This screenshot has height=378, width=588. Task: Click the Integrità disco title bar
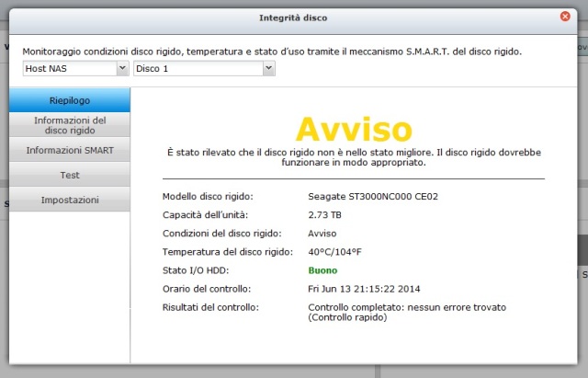coord(293,16)
